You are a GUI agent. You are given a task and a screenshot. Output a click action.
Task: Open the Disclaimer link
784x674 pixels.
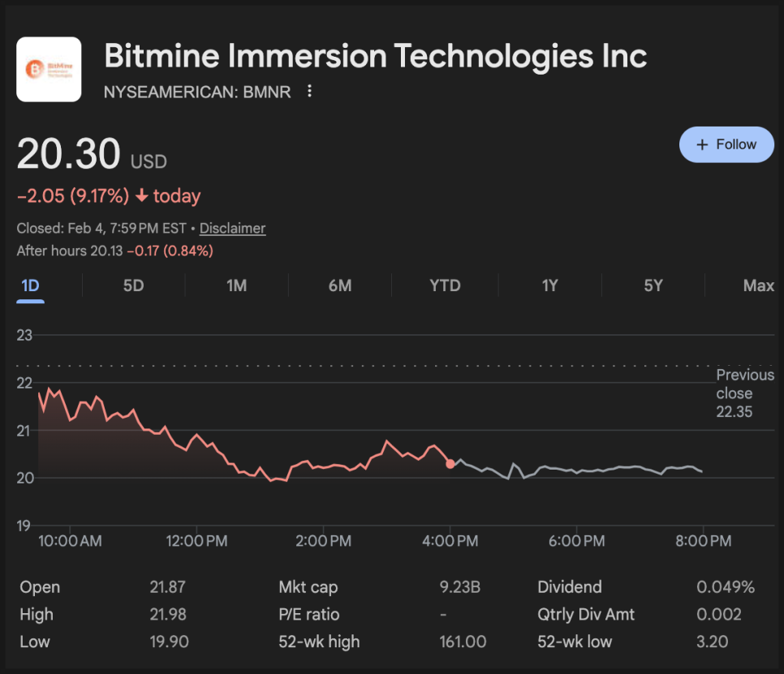tap(233, 229)
